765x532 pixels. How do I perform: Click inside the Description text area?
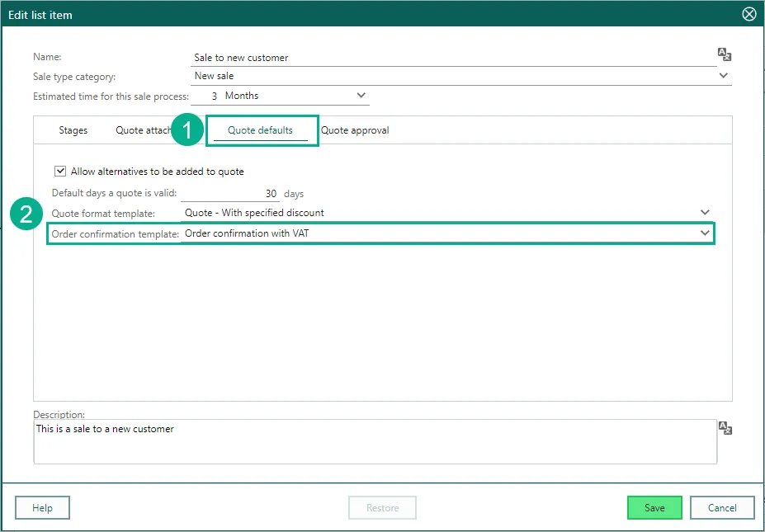(375, 441)
